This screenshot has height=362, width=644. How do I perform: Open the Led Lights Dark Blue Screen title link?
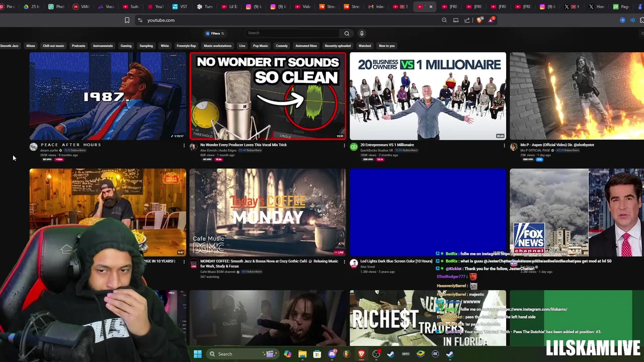pos(395,261)
